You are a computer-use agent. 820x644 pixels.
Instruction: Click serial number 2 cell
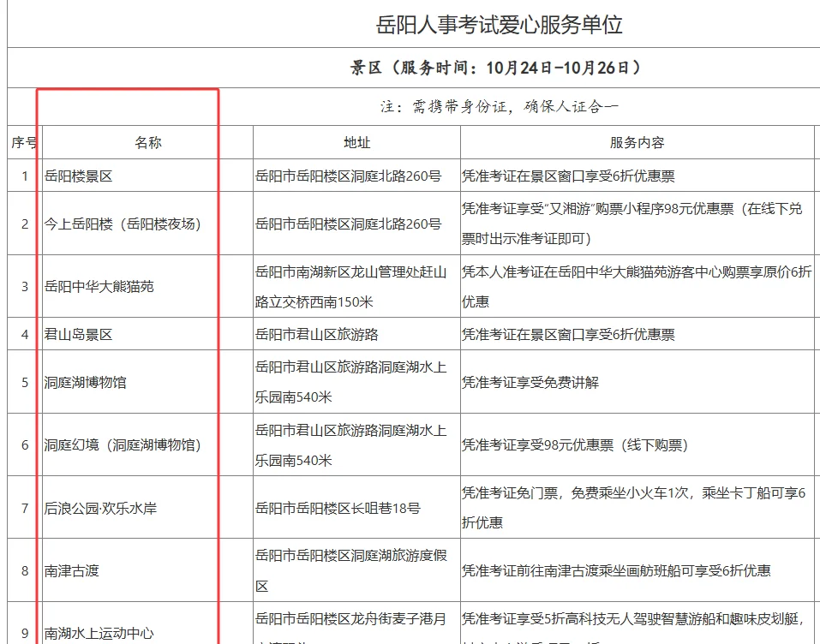(x=25, y=224)
